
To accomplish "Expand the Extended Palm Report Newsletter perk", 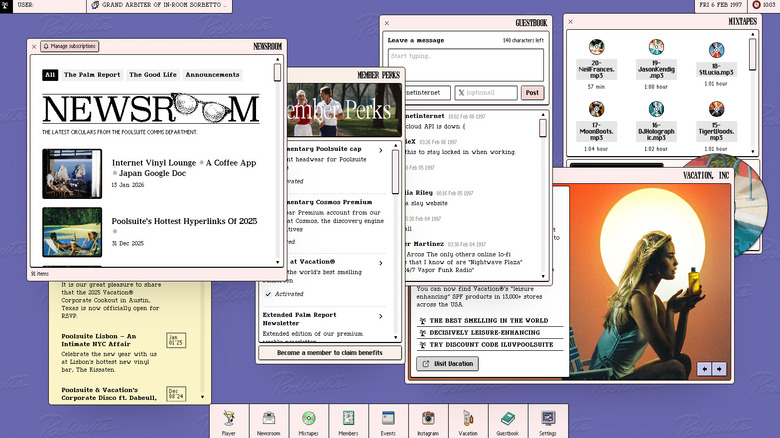I will click(381, 316).
